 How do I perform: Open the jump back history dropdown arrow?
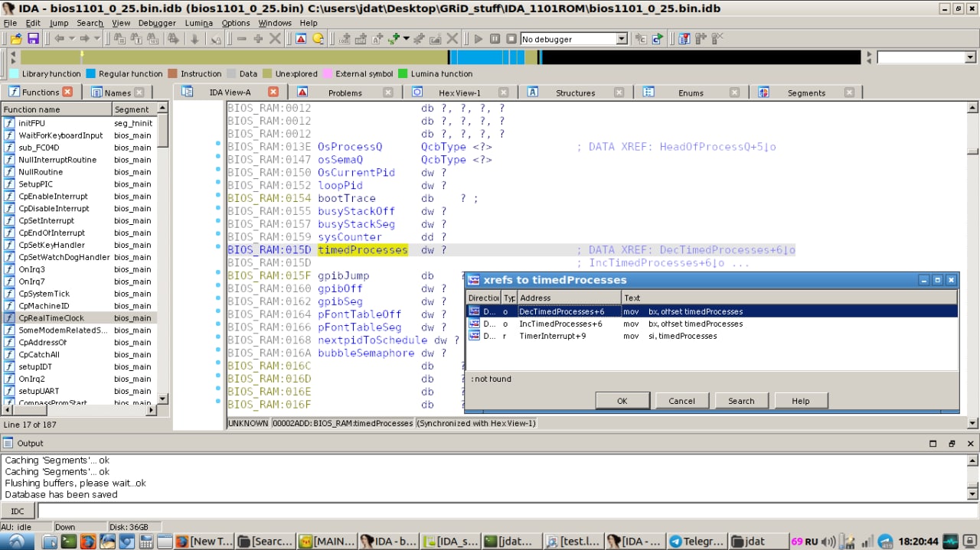coord(71,38)
